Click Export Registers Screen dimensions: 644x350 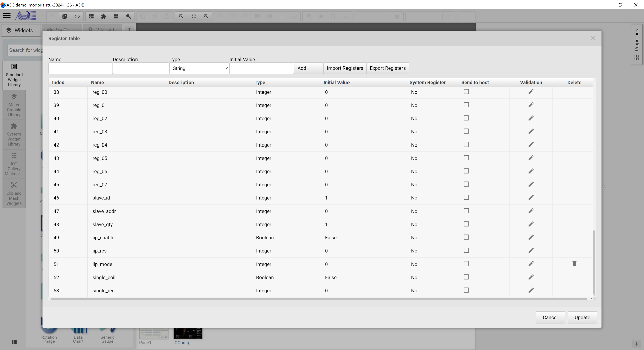click(x=387, y=68)
